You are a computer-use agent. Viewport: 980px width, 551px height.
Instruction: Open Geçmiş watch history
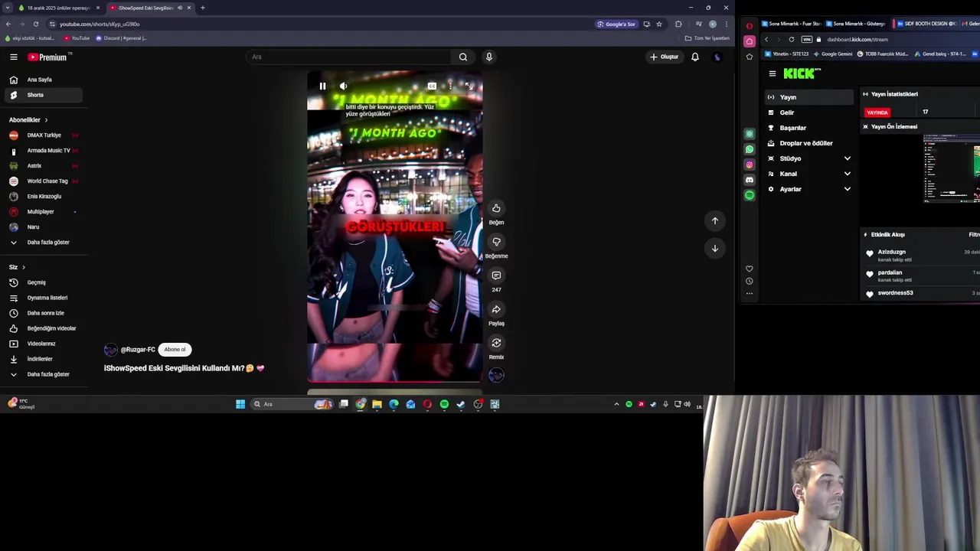click(43, 282)
